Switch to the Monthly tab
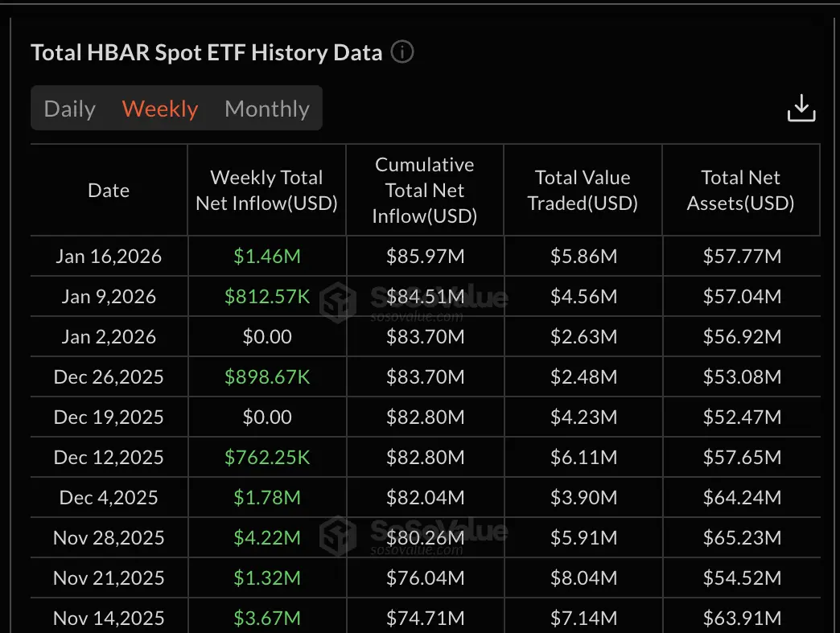Screen dimensions: 840x633 pyautogui.click(x=266, y=108)
